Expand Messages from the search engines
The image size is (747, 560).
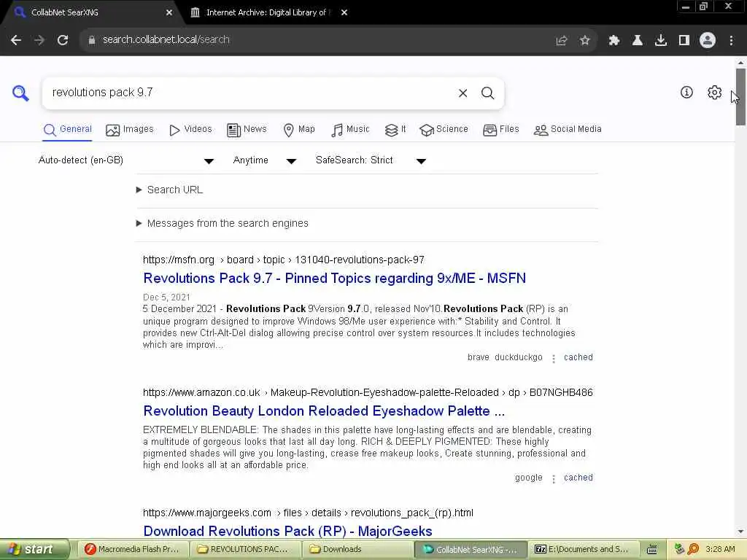coord(222,223)
